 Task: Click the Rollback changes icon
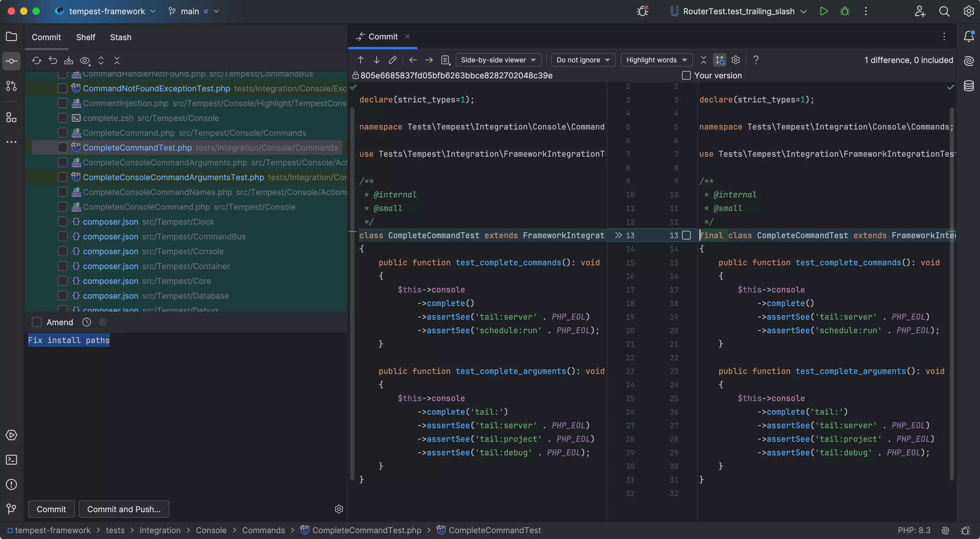tap(53, 60)
